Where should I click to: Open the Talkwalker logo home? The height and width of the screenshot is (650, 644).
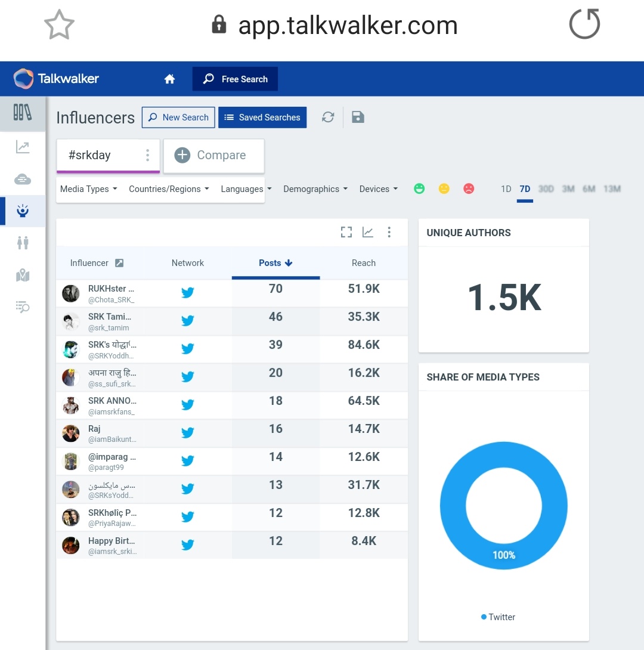point(57,79)
